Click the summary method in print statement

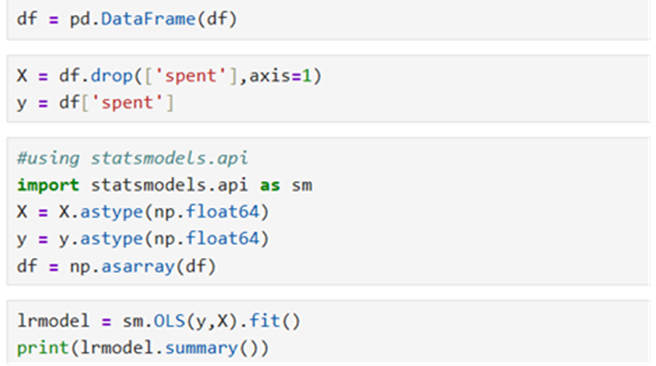point(201,348)
